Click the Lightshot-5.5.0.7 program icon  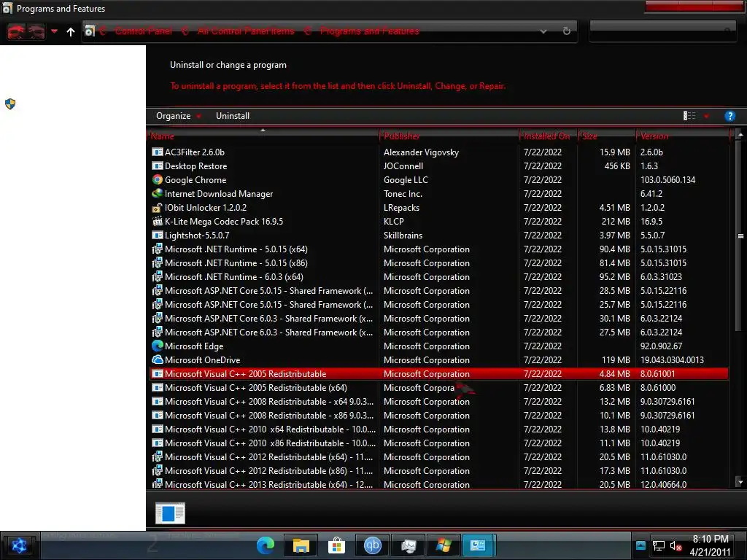(x=158, y=235)
